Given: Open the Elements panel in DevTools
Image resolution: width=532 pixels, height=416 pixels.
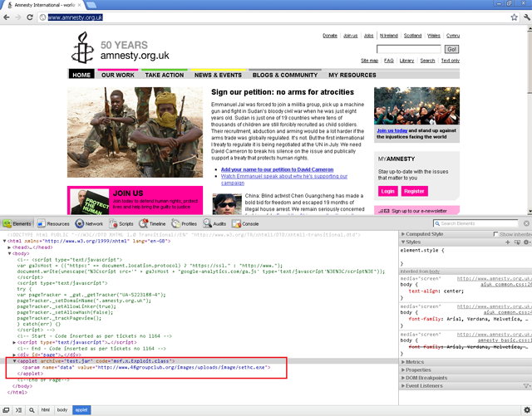Looking at the screenshot, I should point(17,223).
